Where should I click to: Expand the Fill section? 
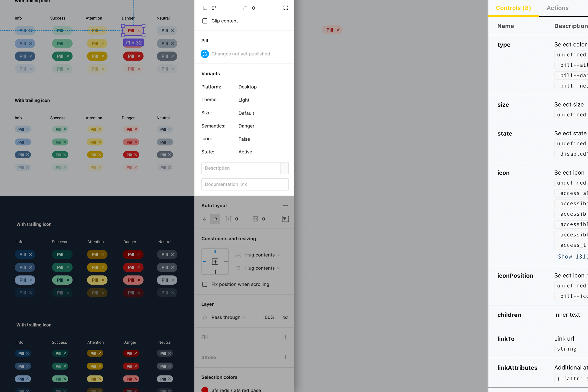285,337
